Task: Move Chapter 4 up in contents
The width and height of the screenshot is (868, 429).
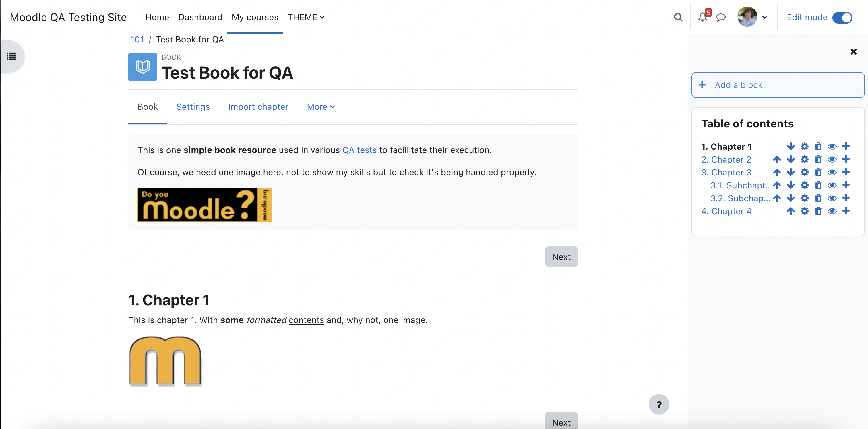Action: coord(790,211)
